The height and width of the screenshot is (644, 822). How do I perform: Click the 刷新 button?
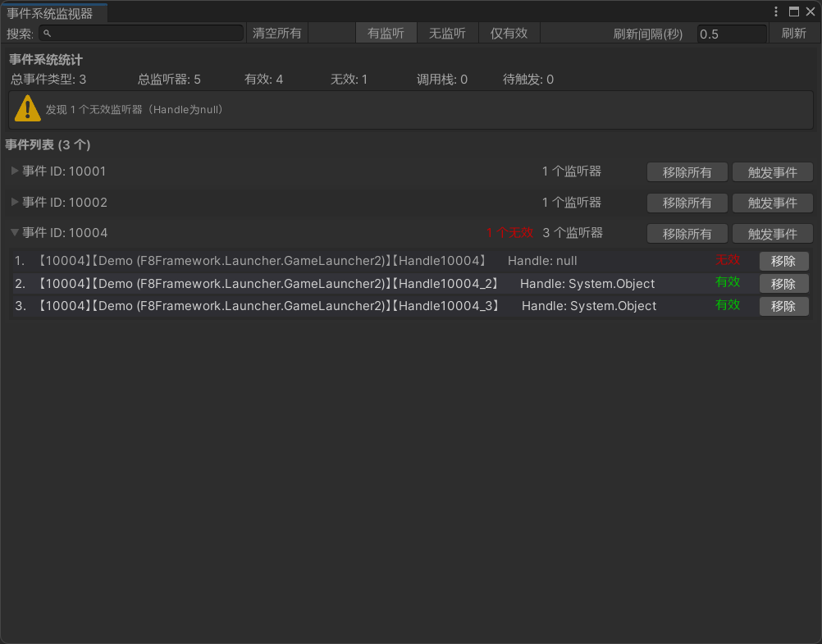[x=793, y=33]
